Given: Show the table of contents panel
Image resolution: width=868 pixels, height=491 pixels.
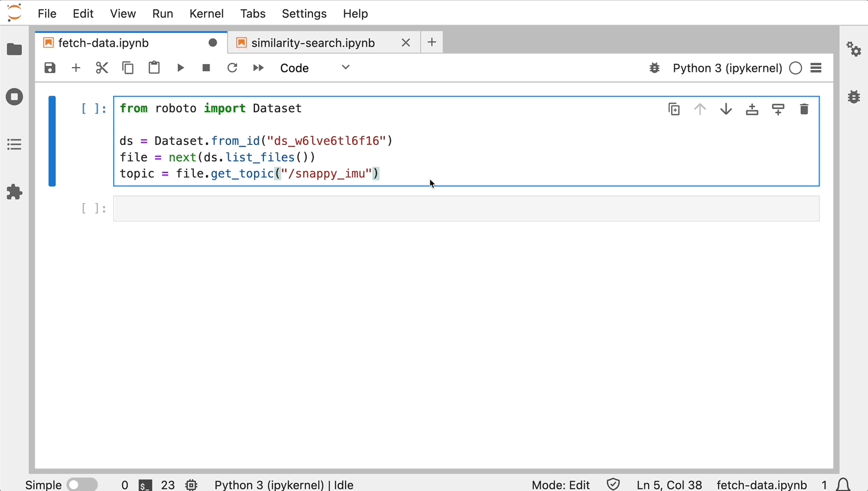Looking at the screenshot, I should click(14, 144).
